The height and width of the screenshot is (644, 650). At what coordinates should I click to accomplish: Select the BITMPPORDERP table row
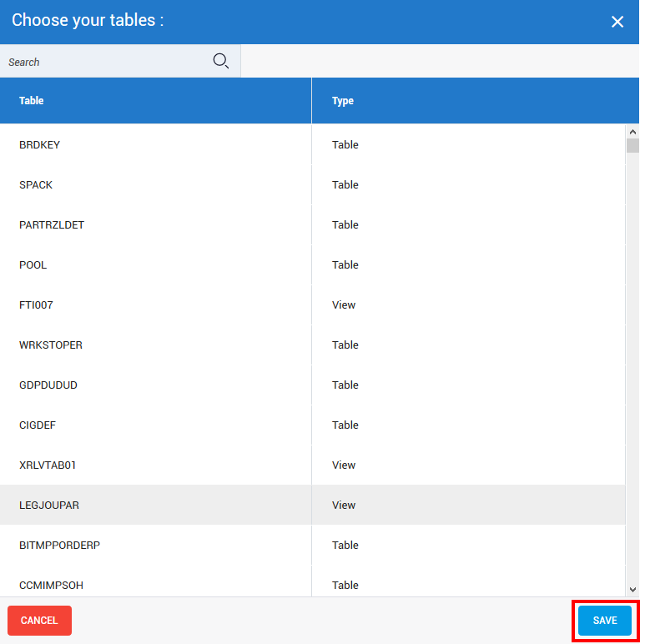(x=60, y=546)
